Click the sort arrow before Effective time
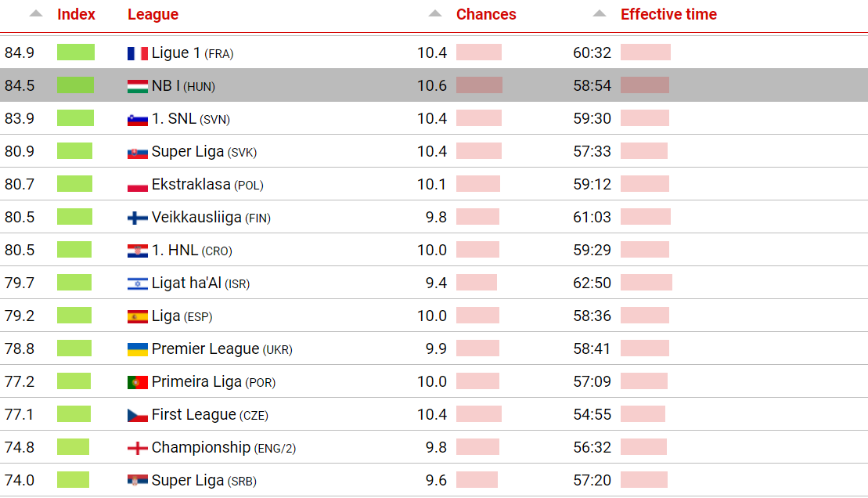The width and height of the screenshot is (868, 498). pos(600,14)
